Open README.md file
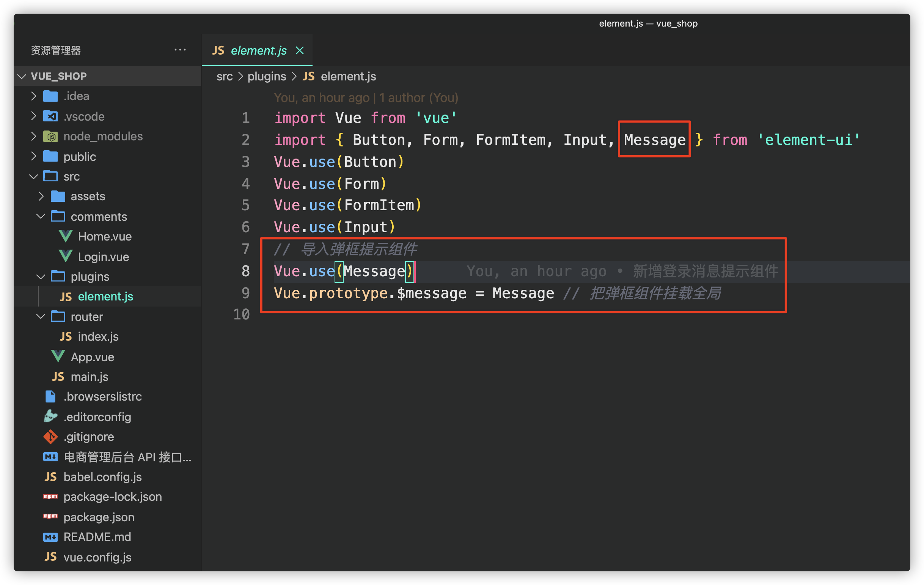Image resolution: width=924 pixels, height=585 pixels. [x=107, y=537]
